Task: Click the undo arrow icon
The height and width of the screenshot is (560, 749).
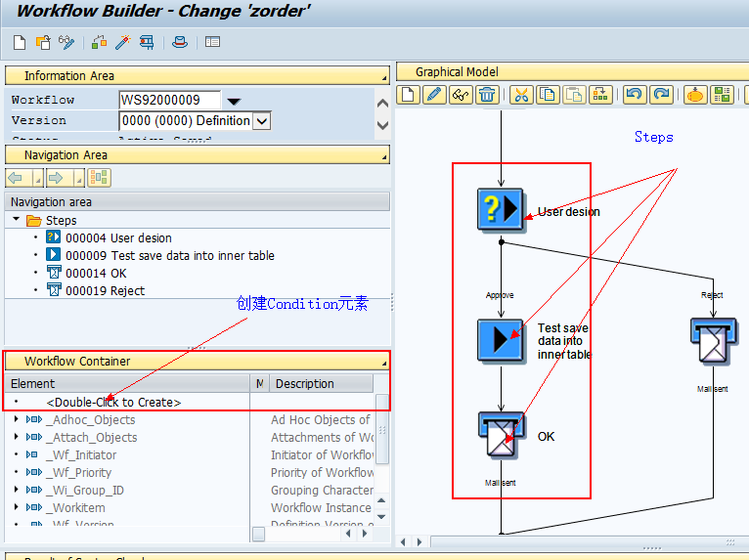Action: click(635, 95)
